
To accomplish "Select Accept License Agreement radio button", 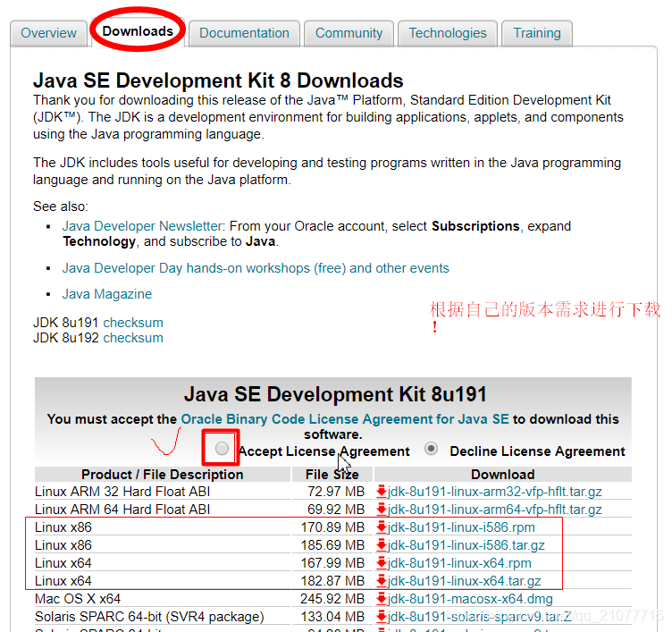I will 222,449.
